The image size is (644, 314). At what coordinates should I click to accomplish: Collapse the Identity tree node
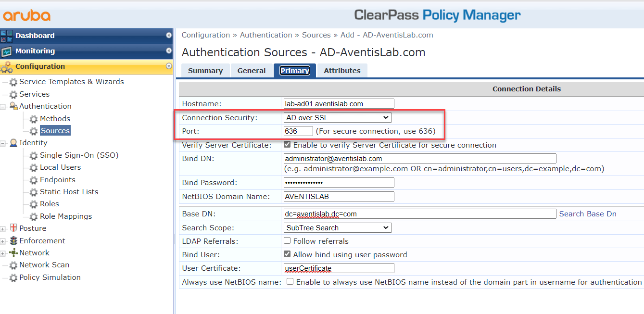(x=3, y=143)
